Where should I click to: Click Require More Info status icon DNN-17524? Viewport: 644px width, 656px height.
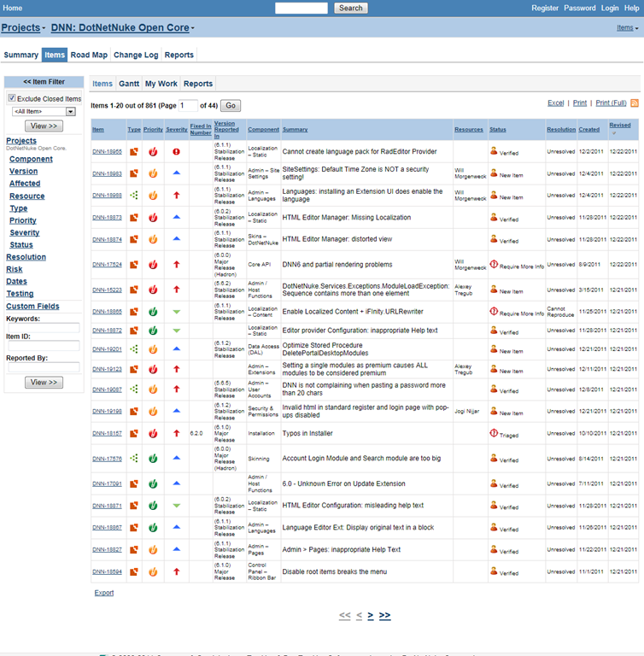click(x=494, y=264)
